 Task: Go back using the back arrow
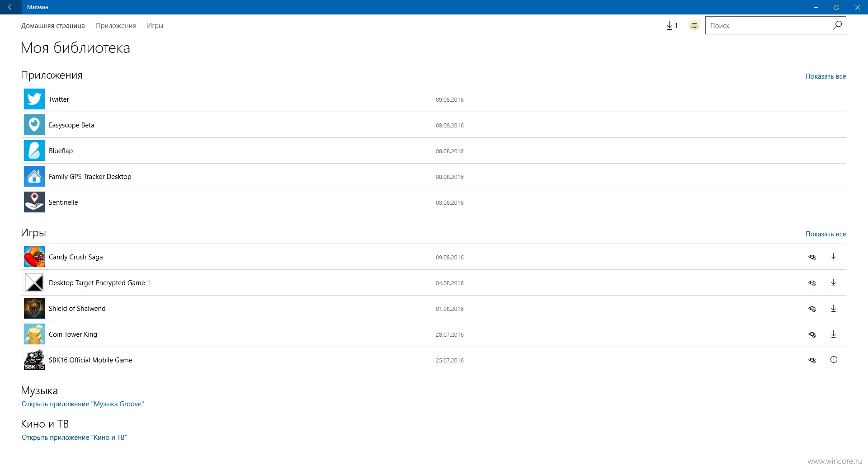tap(10, 7)
